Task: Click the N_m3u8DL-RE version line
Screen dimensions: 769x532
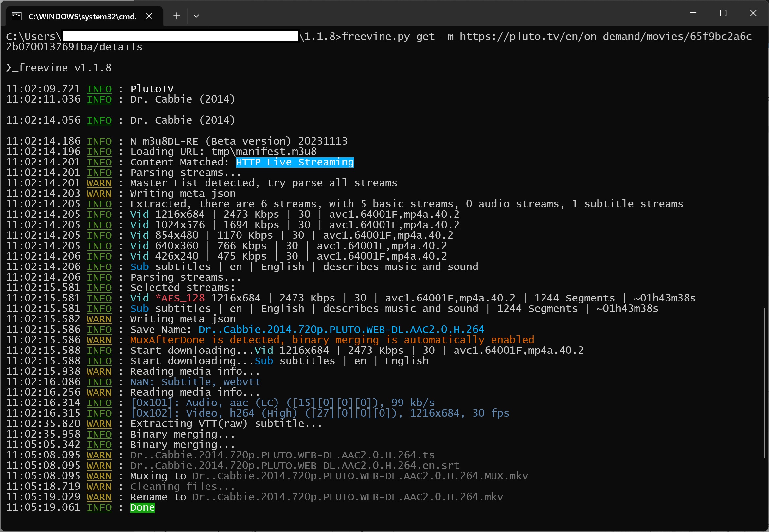Action: click(x=239, y=141)
